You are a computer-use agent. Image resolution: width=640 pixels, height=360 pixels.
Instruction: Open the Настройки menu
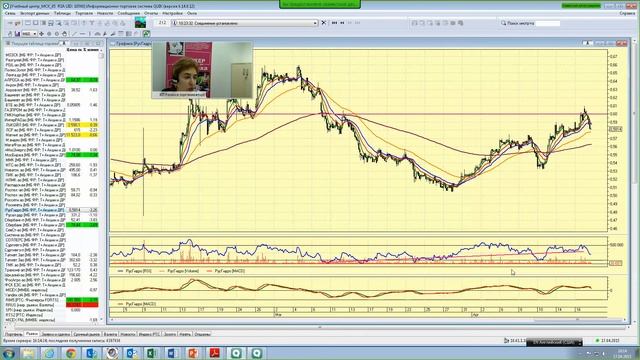tap(172, 13)
